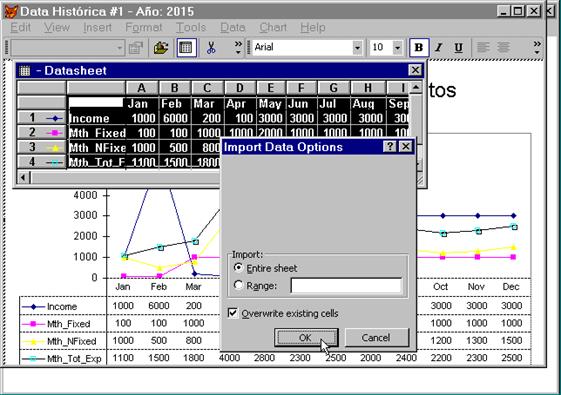Click the help question mark in Import Data Options
This screenshot has height=395, width=561.
[390, 146]
